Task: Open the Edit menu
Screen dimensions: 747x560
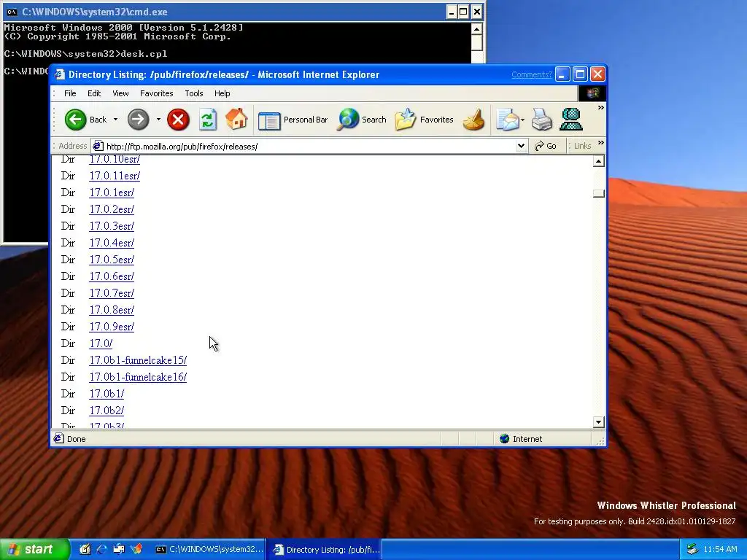Action: (x=94, y=93)
